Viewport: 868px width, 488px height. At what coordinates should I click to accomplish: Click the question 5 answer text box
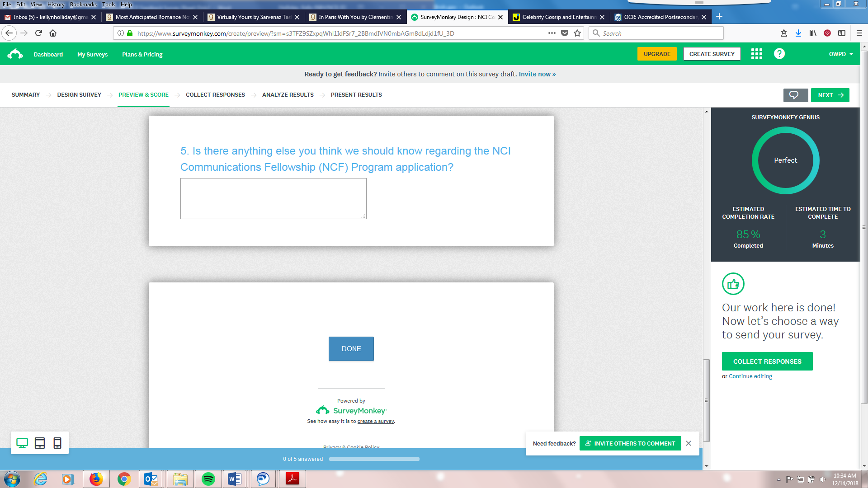(x=273, y=199)
